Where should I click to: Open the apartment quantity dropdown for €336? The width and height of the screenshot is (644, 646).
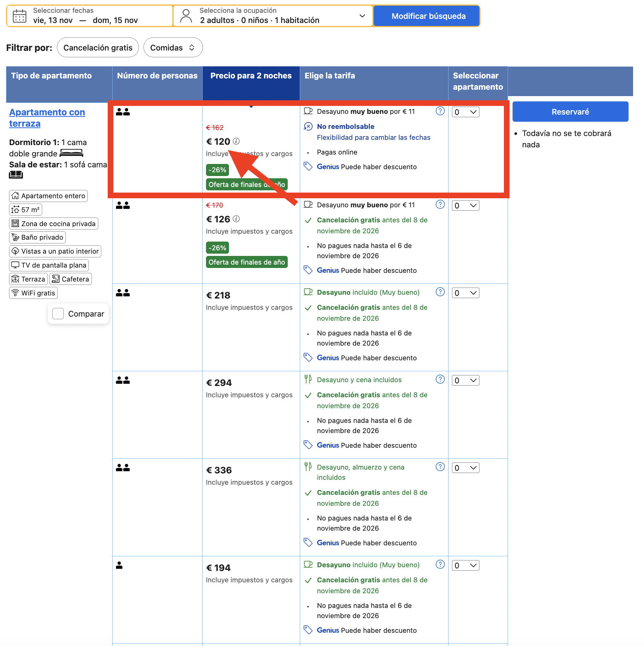[465, 468]
